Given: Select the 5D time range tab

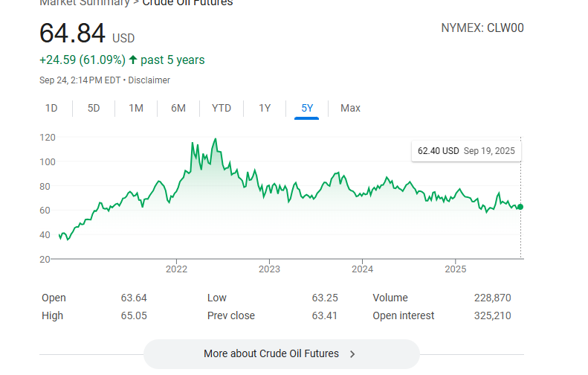Looking at the screenshot, I should [94, 108].
